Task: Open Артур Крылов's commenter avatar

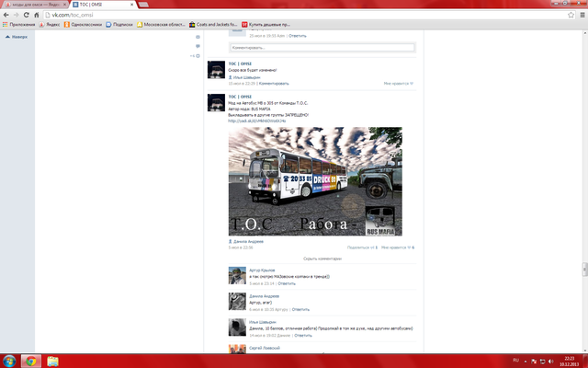Action: (236, 276)
